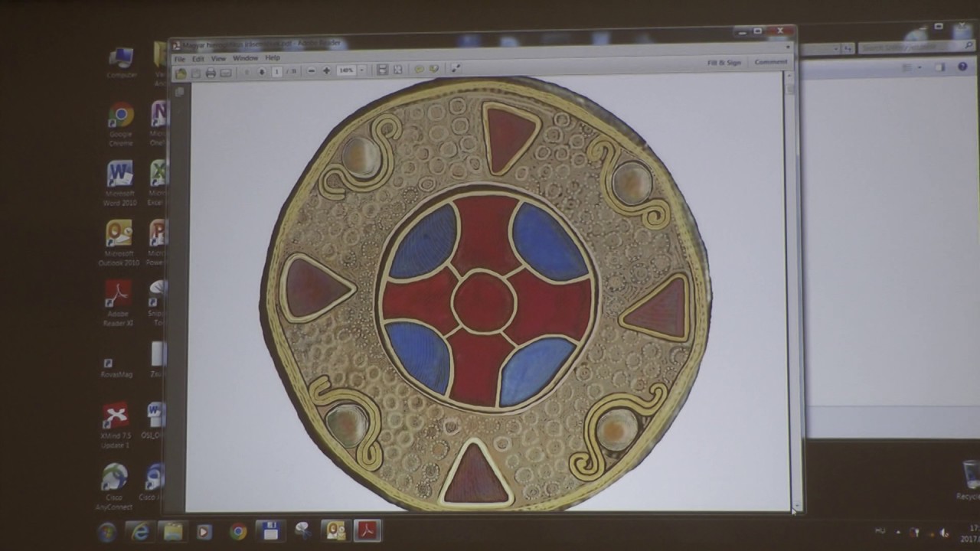
Task: Click the fit one full page icon
Action: (398, 70)
